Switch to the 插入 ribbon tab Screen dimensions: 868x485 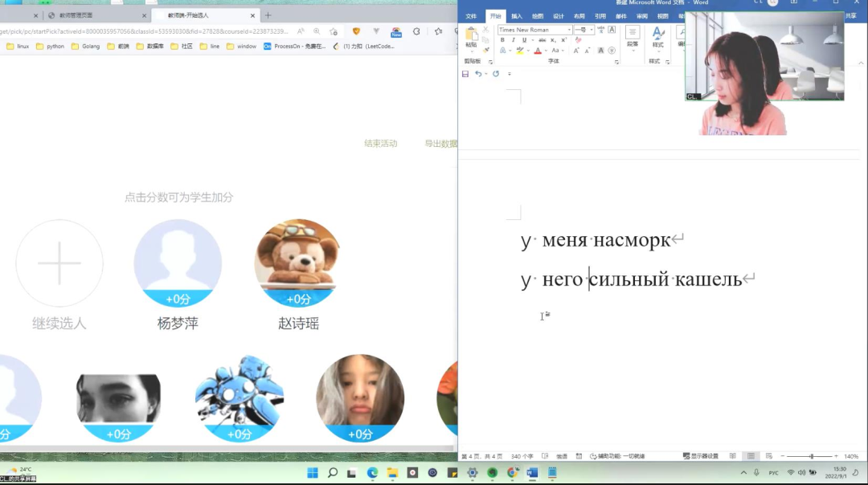click(x=517, y=16)
